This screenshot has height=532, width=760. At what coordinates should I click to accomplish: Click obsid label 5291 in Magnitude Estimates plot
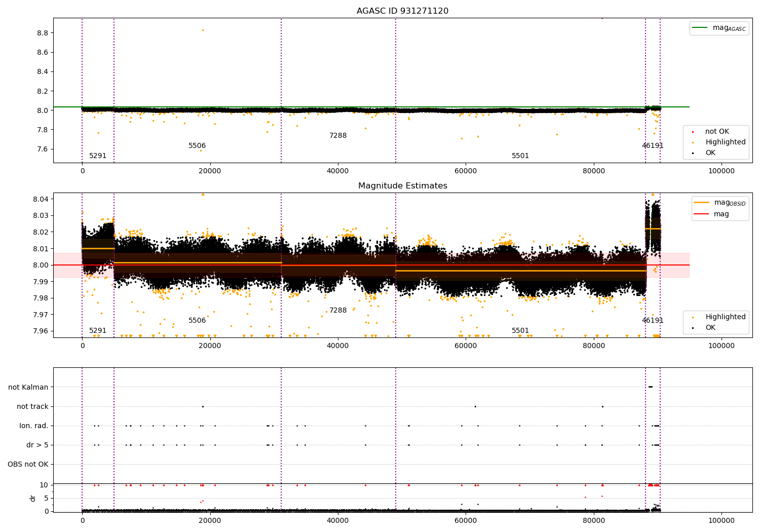[x=98, y=331]
